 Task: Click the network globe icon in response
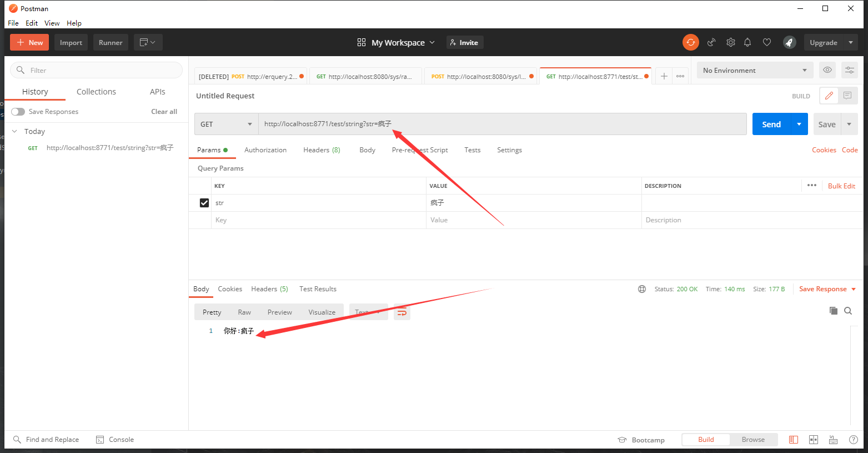pos(642,289)
